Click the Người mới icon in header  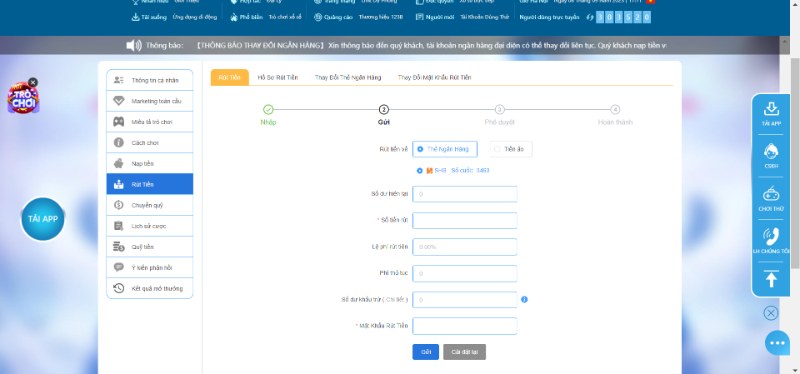pos(419,17)
